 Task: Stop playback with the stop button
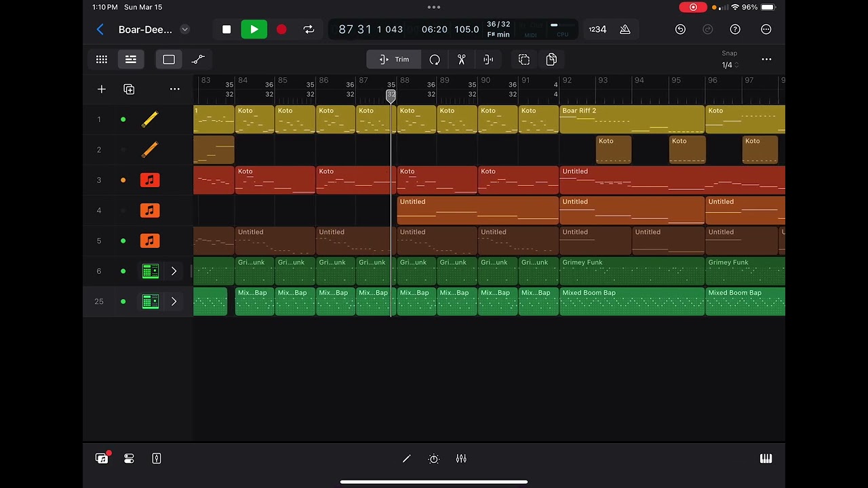point(226,30)
